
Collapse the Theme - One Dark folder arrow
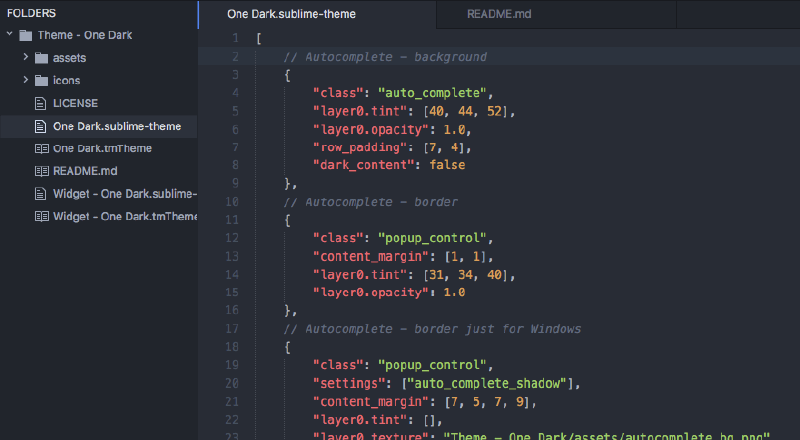(9, 34)
